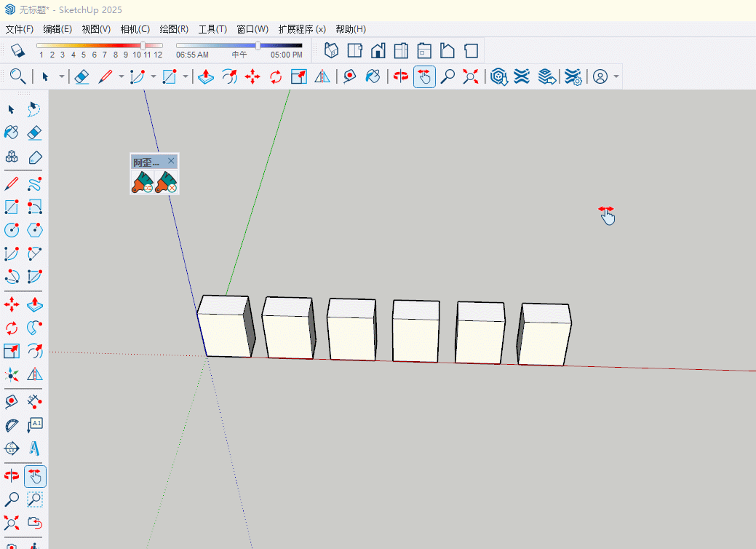Select the Lasso Select tool
The image size is (756, 549).
point(34,109)
